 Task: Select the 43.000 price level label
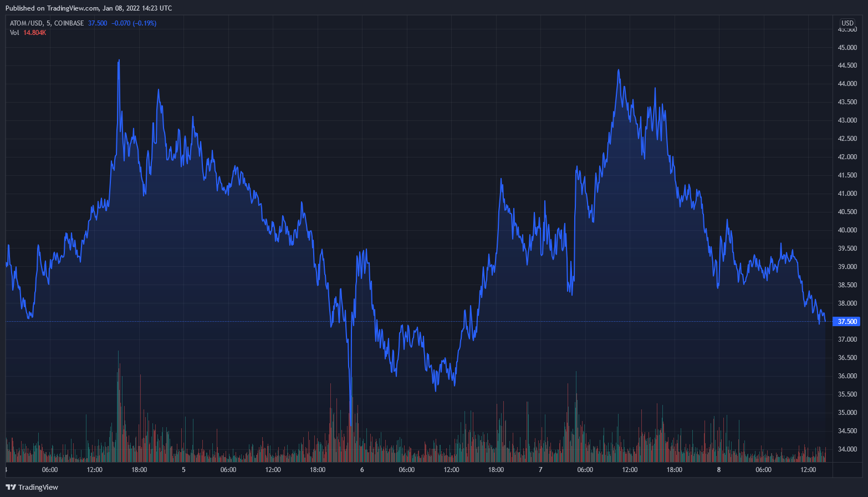[847, 120]
